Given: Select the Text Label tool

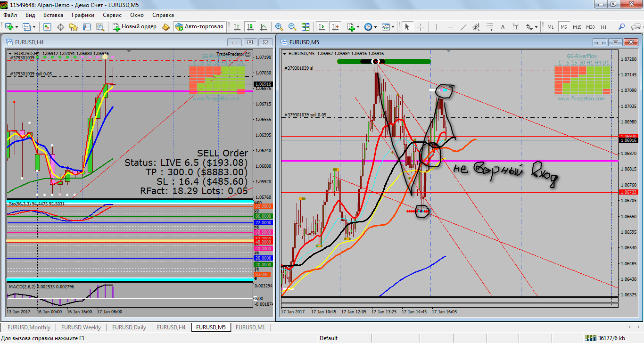Looking at the screenshot, I should 516,27.
